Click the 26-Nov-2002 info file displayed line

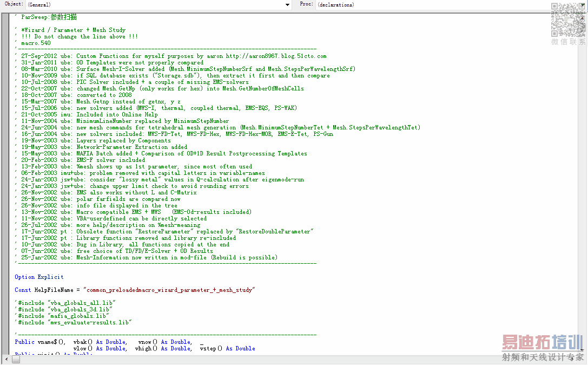pos(96,205)
